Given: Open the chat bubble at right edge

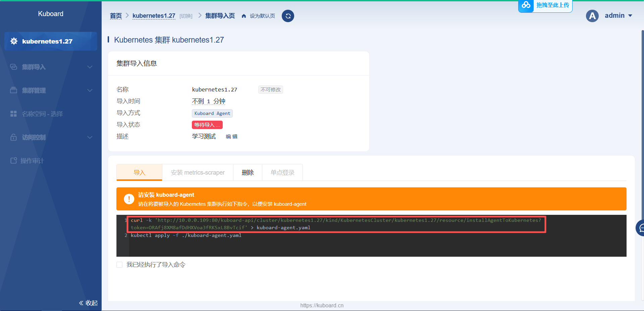Looking at the screenshot, I should [640, 228].
